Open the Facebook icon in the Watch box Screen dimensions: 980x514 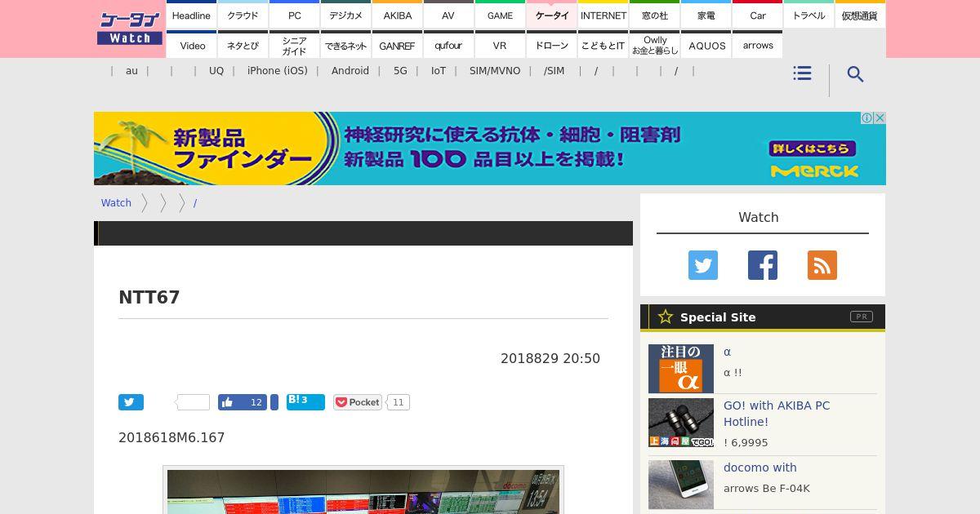tap(762, 265)
